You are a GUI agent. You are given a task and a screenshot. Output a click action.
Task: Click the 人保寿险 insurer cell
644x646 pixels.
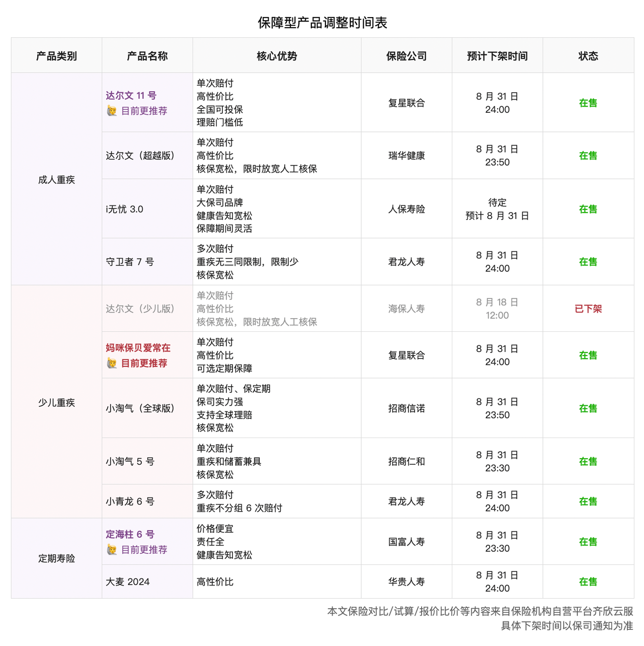(x=407, y=209)
